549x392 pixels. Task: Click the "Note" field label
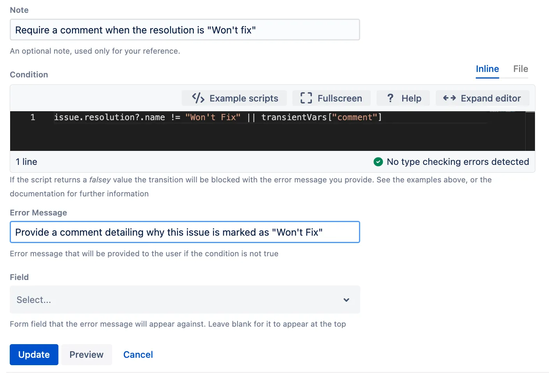tap(19, 10)
